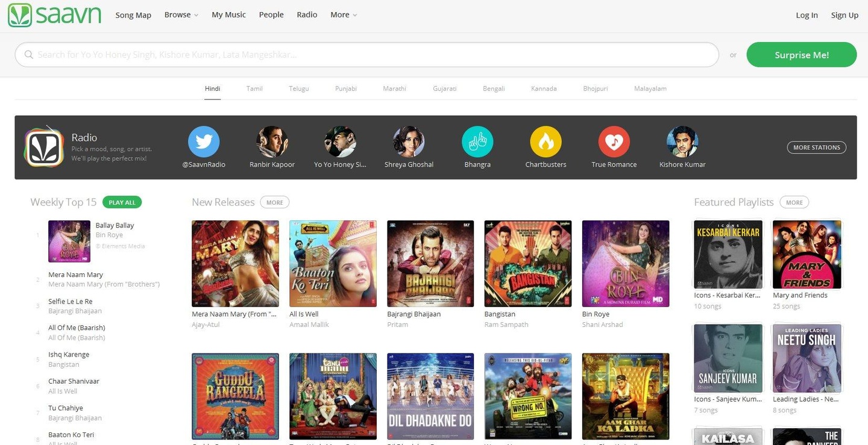Select the Punjabi language tab
This screenshot has width=868, height=445.
346,89
